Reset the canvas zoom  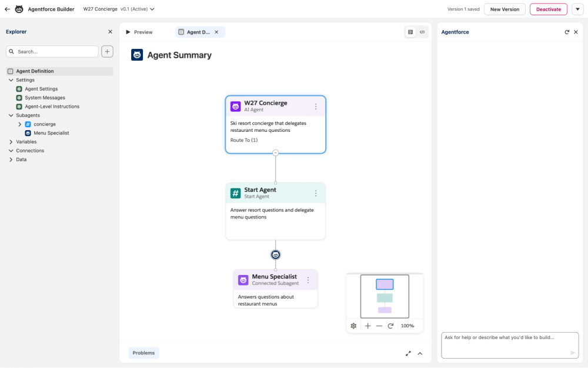point(390,326)
